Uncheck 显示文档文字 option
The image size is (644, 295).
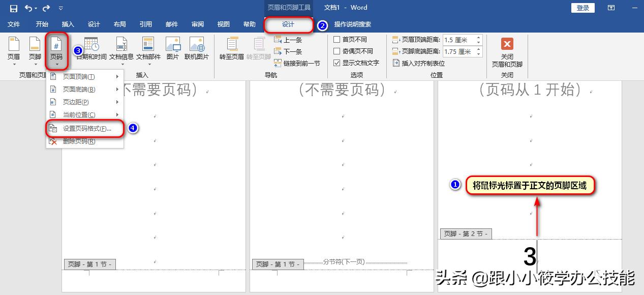[336, 63]
